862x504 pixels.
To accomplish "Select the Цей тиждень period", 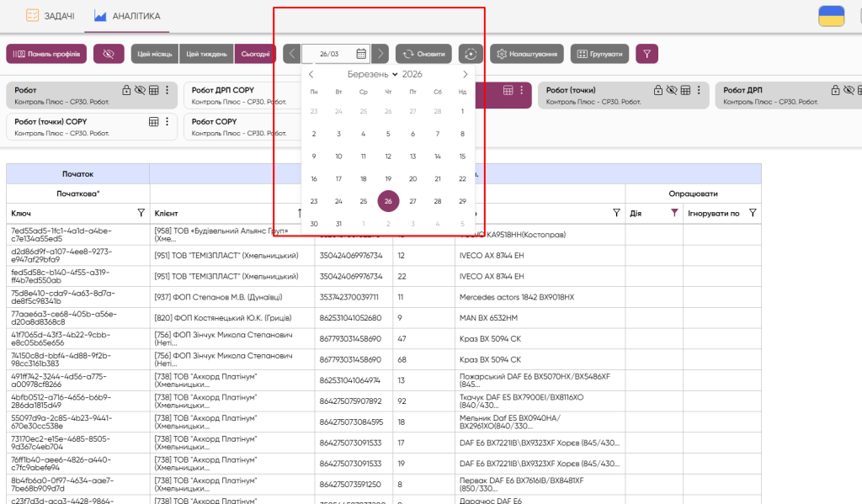I will click(x=206, y=54).
